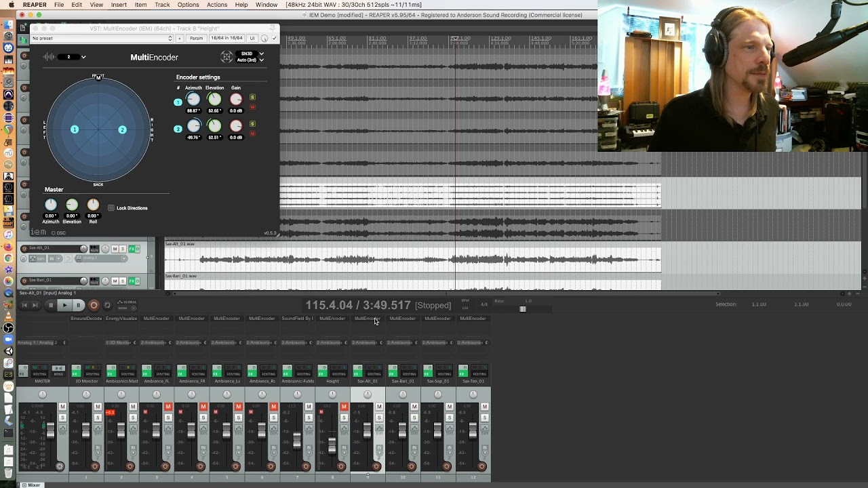
Task: Open FX for Sax-Alt_01 in track panel
Action: pos(132,249)
